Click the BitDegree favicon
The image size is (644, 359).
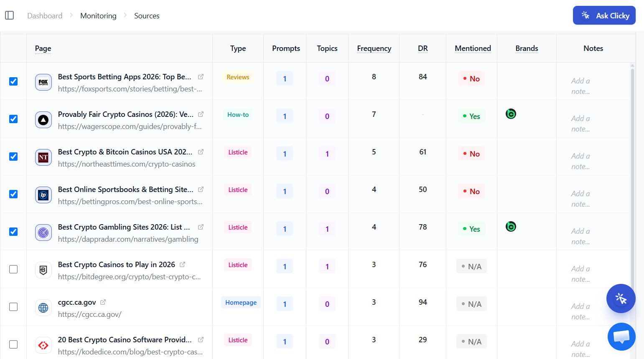coord(43,270)
